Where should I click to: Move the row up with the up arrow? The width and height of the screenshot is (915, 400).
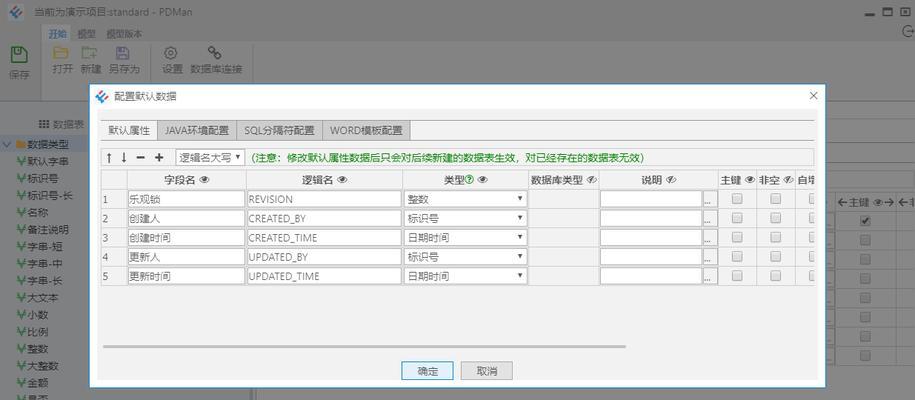[x=109, y=158]
